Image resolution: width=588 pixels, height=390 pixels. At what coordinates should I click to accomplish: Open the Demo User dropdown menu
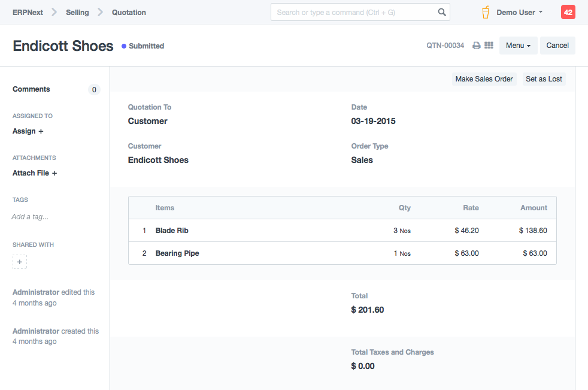519,12
